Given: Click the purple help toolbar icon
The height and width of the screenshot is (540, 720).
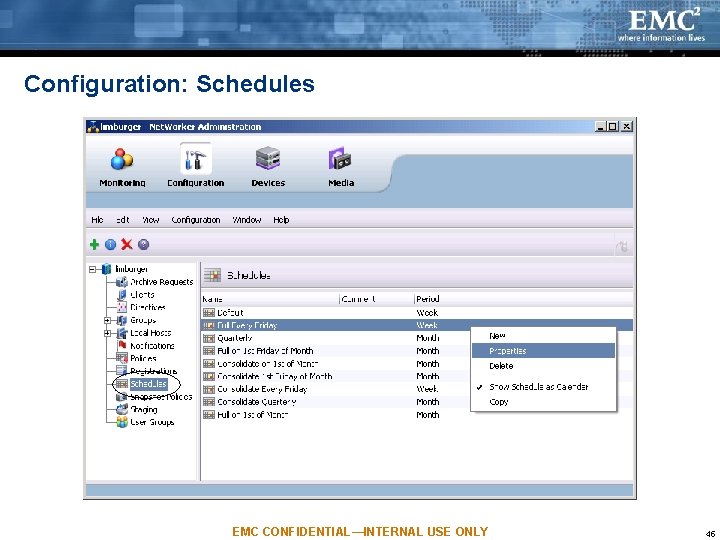Looking at the screenshot, I should 143,244.
